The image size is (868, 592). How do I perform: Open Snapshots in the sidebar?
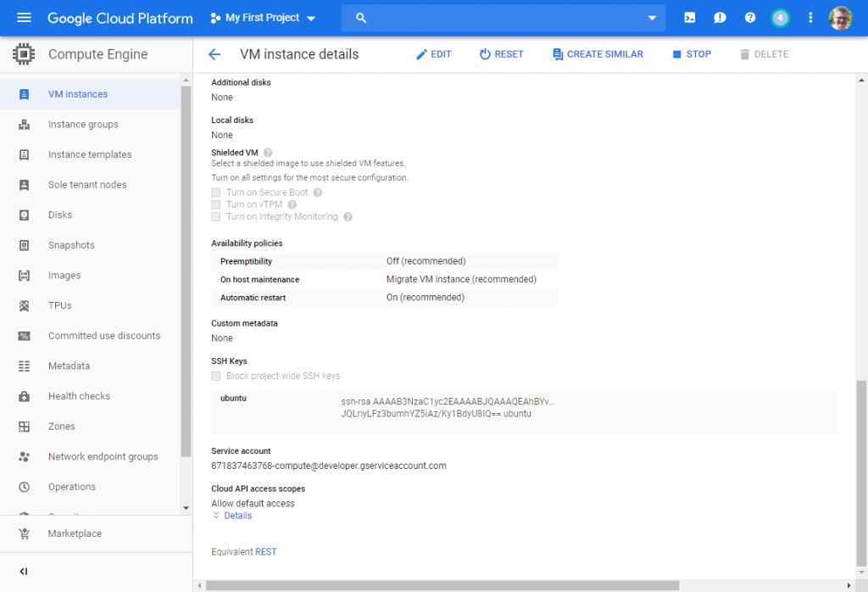(x=71, y=245)
